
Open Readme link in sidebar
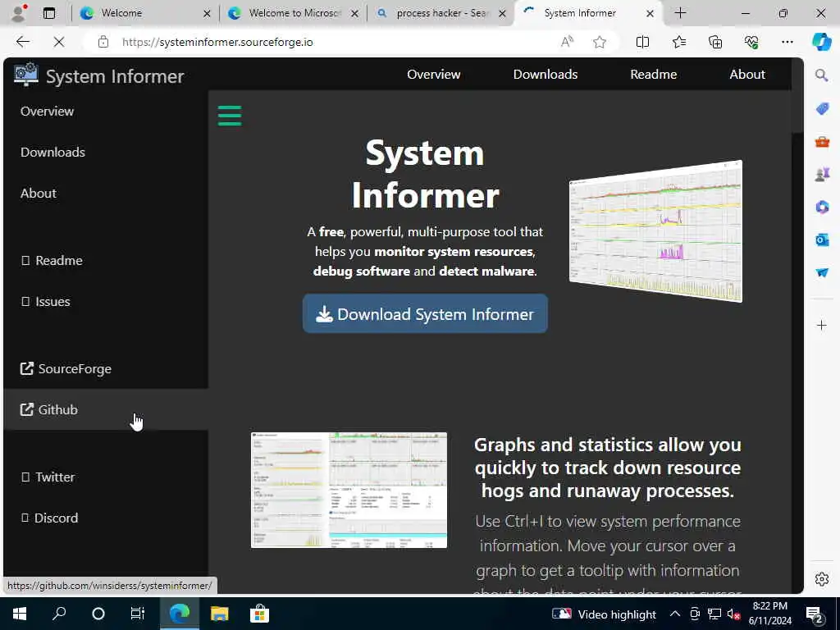pos(52,260)
